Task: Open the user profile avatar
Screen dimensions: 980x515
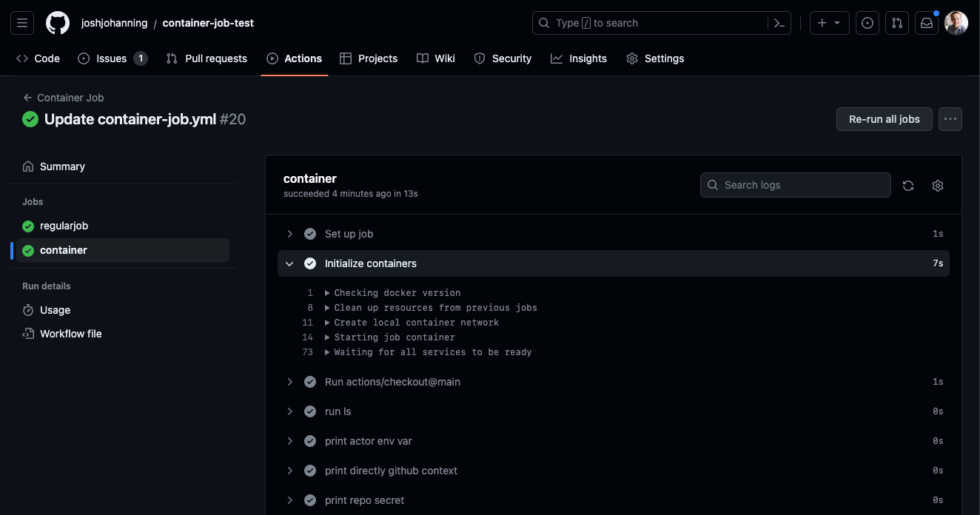Action: point(956,23)
